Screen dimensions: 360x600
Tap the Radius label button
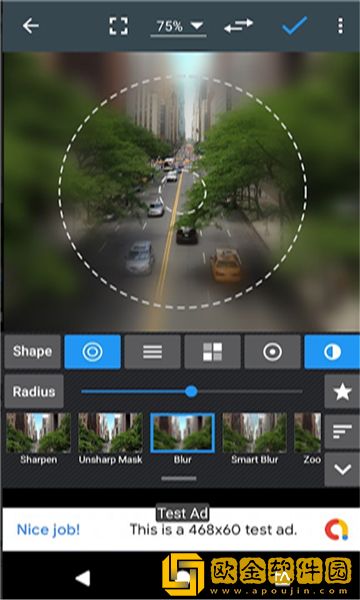tap(34, 391)
